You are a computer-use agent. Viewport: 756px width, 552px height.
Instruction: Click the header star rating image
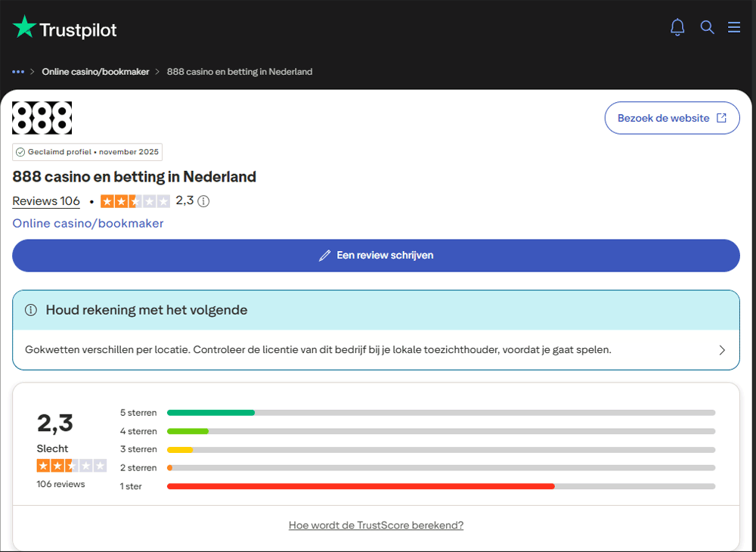click(135, 201)
